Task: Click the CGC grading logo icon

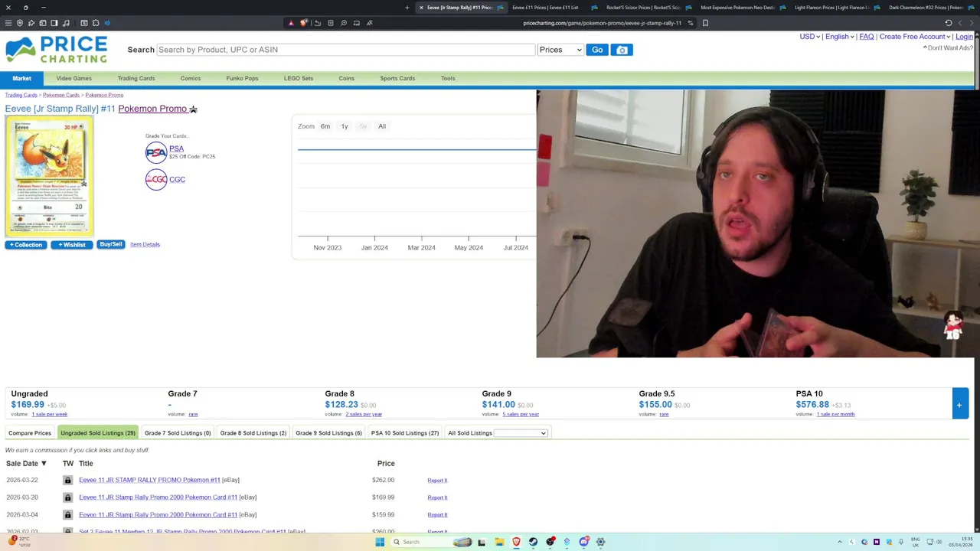Action: (x=156, y=180)
